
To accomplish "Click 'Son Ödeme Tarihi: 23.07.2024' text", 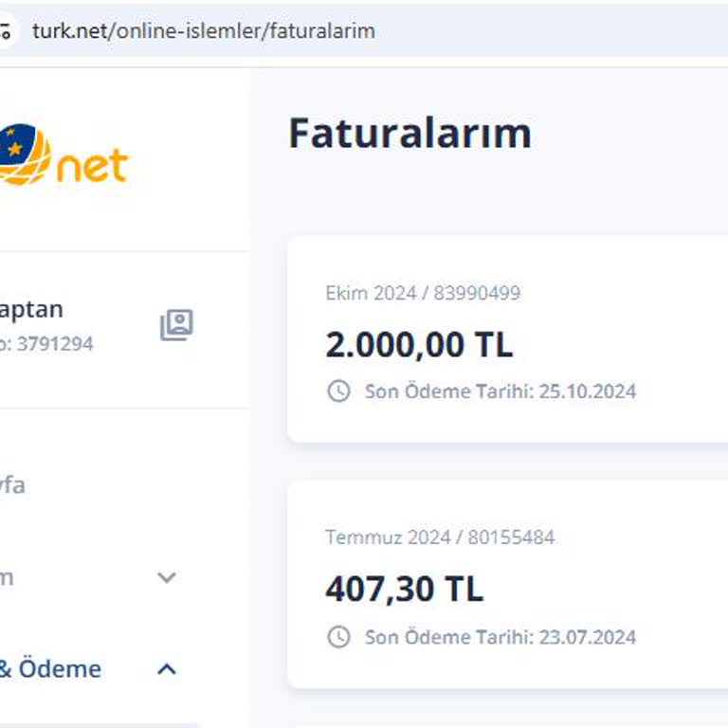I will 500,637.
